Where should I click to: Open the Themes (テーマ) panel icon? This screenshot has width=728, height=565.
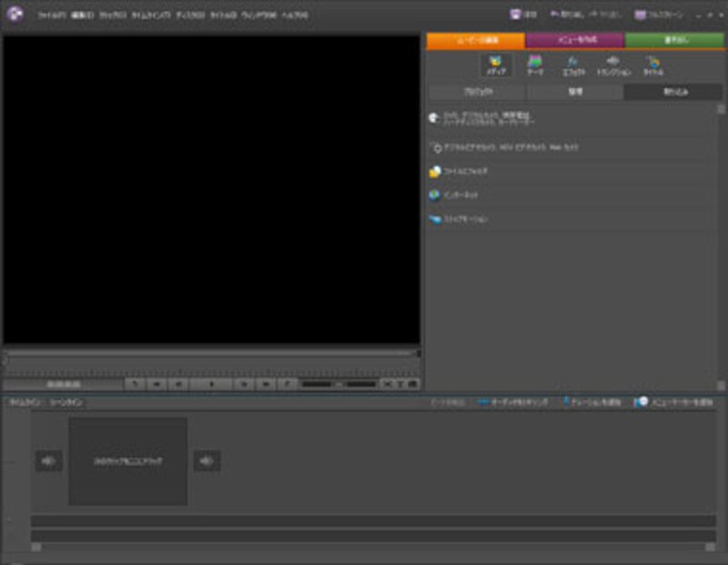[535, 65]
